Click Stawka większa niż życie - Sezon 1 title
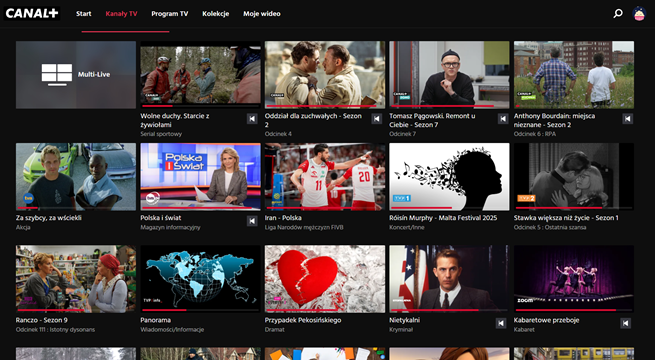Viewport: 655px width, 360px height. coord(566,218)
